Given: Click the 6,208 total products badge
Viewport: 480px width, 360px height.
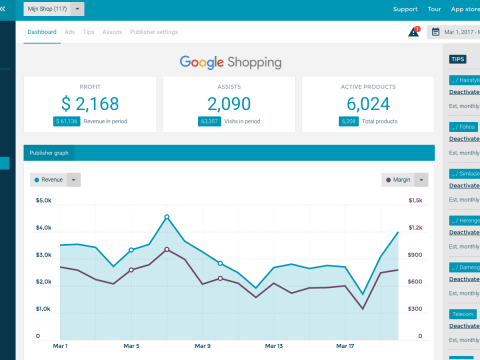Looking at the screenshot, I should tap(349, 121).
